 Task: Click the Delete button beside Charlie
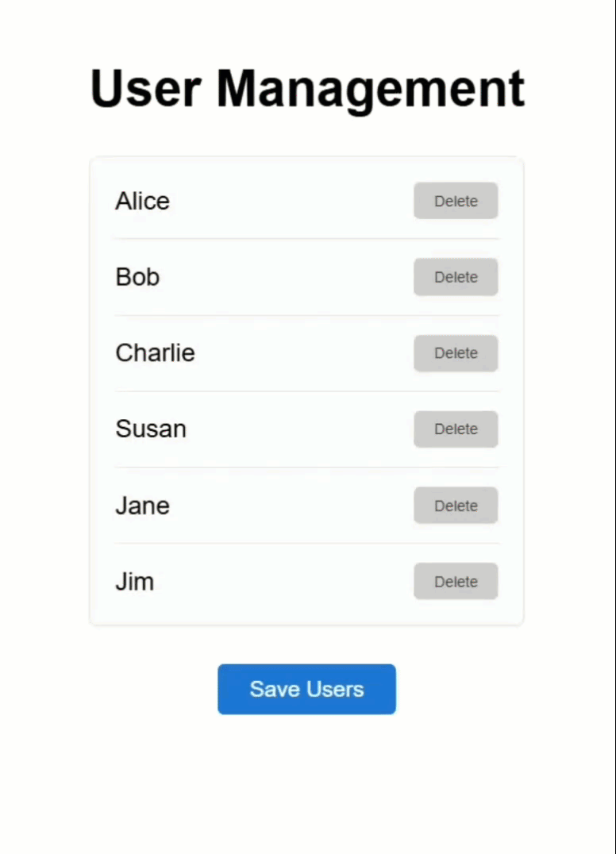pos(456,353)
